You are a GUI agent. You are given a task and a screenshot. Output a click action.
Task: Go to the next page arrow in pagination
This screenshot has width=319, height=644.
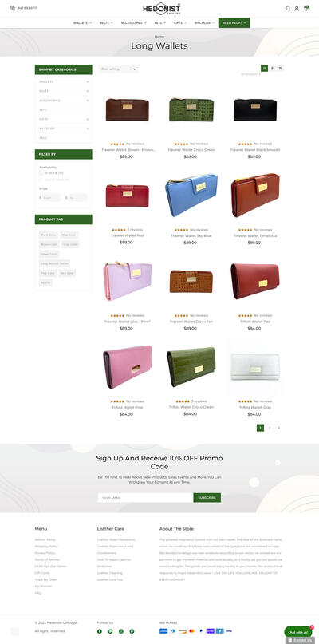(x=279, y=428)
